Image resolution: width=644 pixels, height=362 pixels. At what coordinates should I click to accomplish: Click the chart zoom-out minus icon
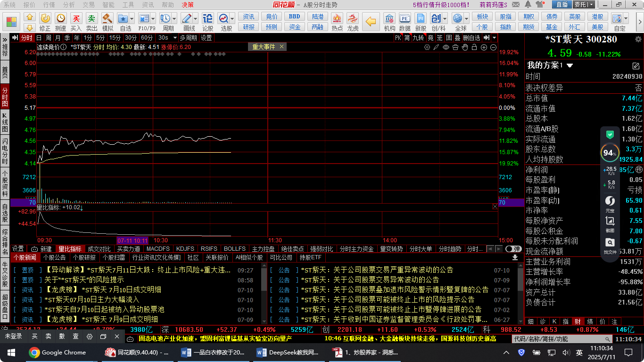click(x=493, y=47)
